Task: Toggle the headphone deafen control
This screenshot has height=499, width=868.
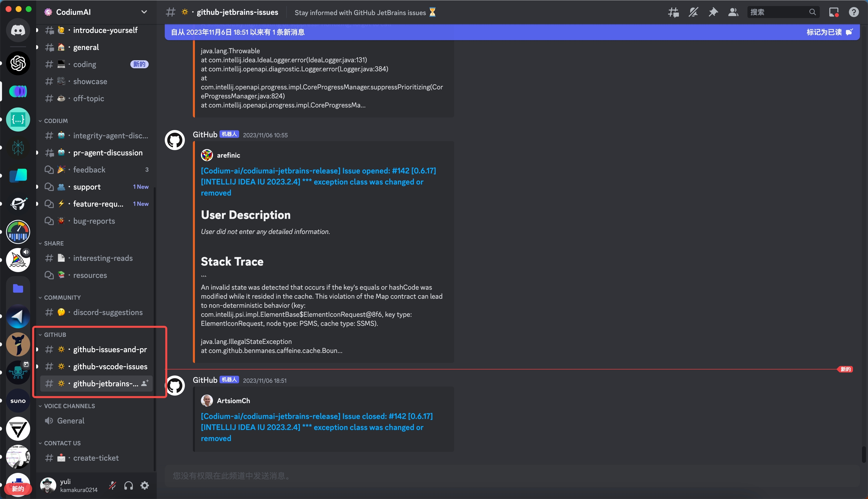Action: click(129, 485)
